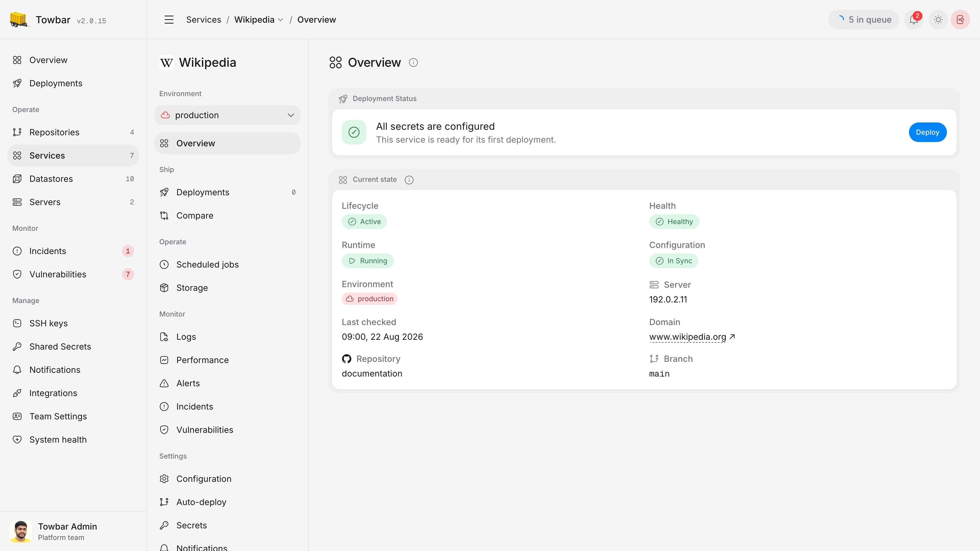Viewport: 980px width, 551px height.
Task: Open Deployments in the main sidebar
Action: [73, 83]
